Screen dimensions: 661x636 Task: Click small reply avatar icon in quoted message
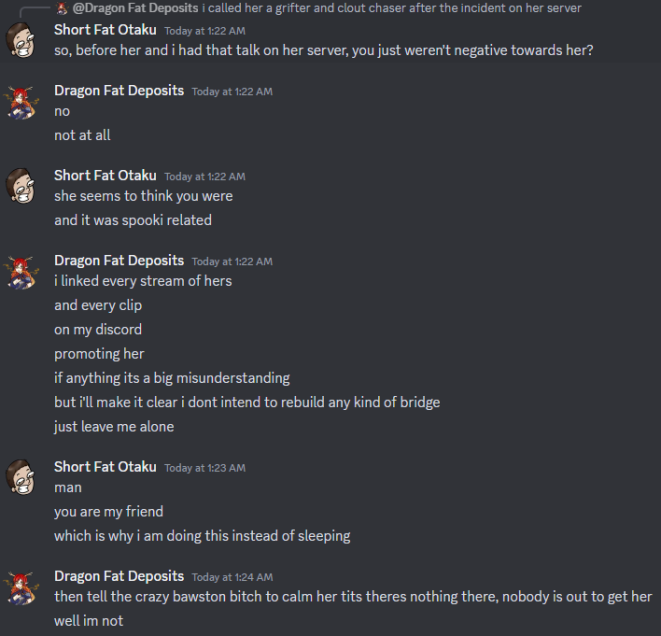pos(62,8)
